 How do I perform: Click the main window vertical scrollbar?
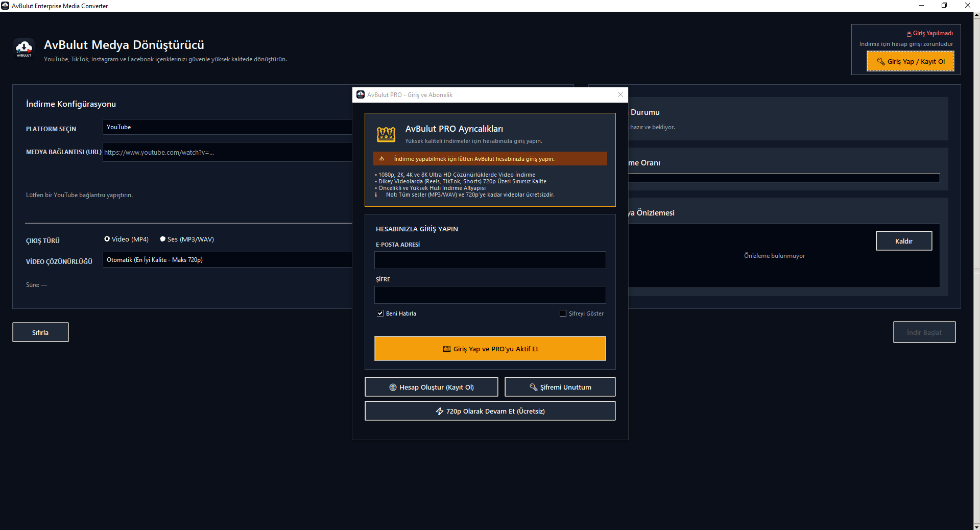click(x=976, y=271)
